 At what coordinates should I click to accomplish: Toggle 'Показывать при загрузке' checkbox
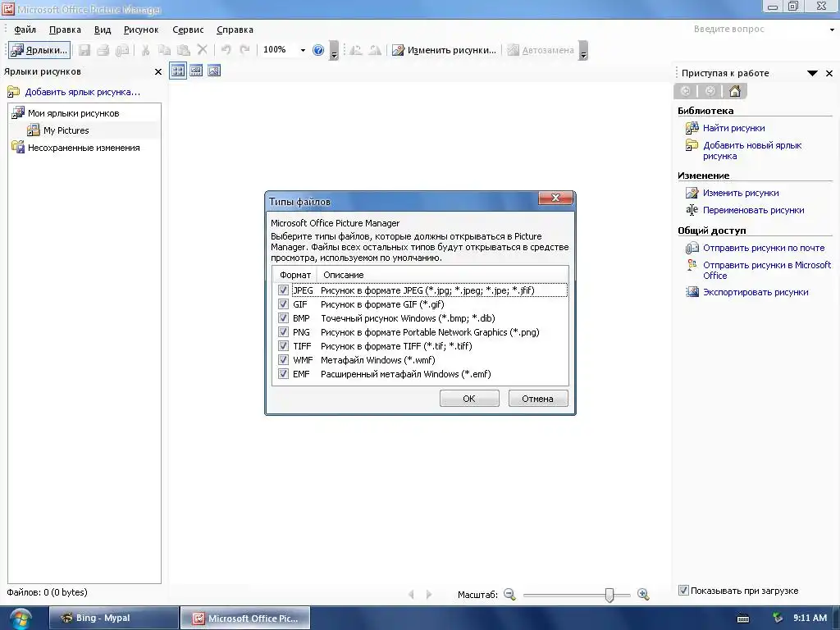click(x=683, y=591)
